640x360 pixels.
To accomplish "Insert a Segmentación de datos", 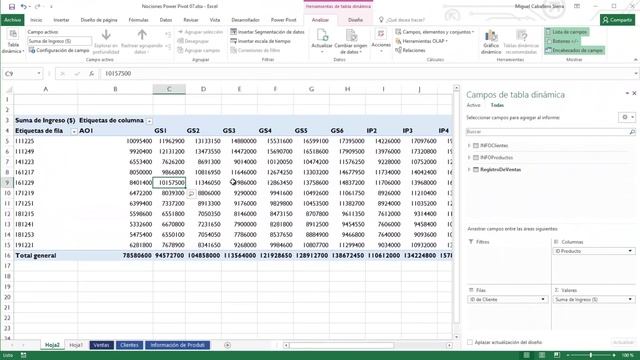I will pos(267,32).
